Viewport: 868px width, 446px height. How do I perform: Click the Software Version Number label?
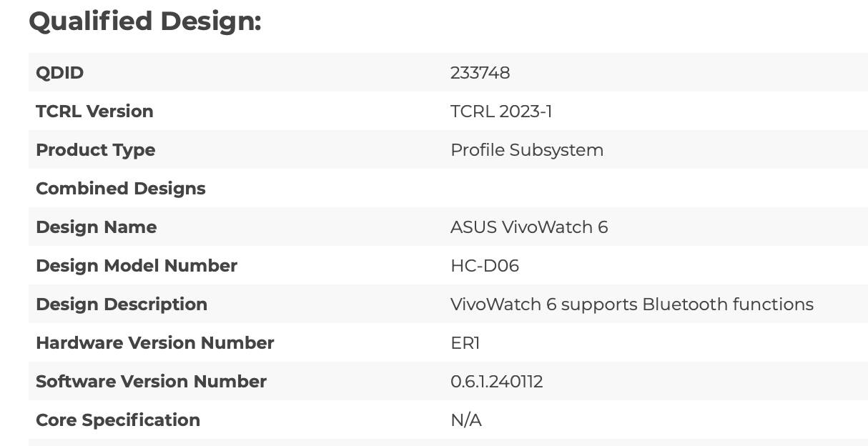click(x=151, y=382)
